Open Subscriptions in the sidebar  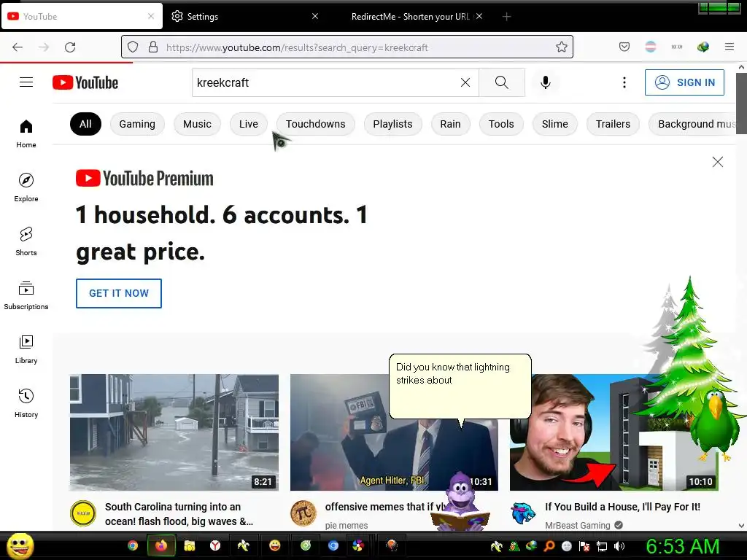(26, 295)
